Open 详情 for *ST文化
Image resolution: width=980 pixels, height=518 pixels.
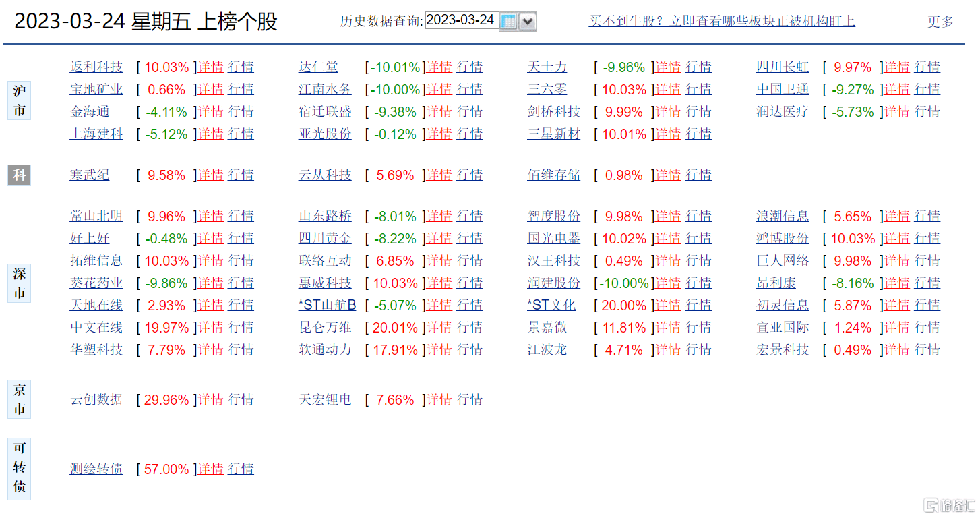pyautogui.click(x=668, y=306)
